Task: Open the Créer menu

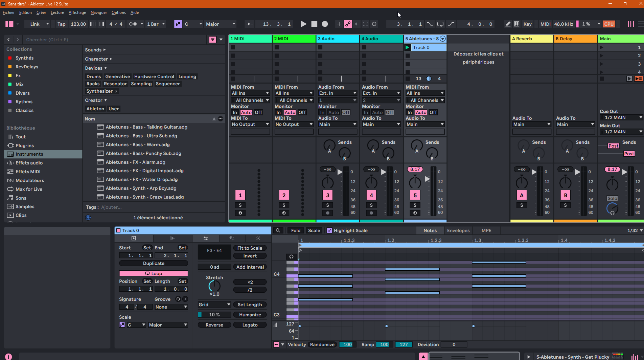Action: point(41,13)
